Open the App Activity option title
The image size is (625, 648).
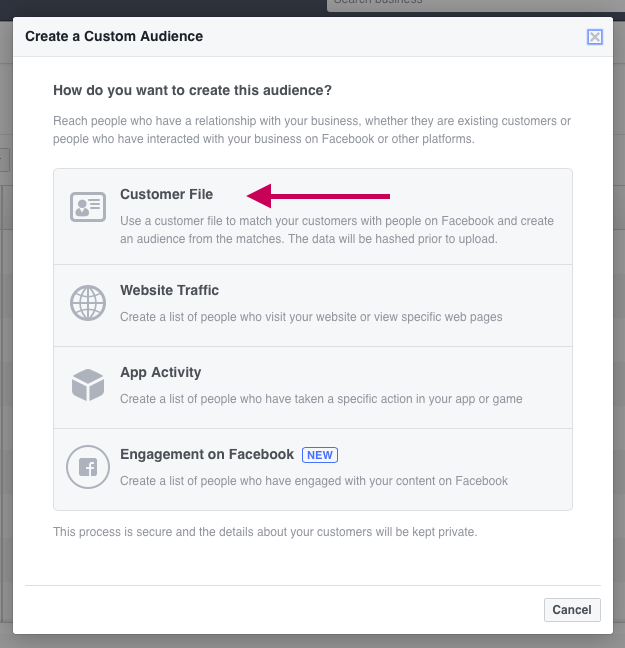pos(161,372)
